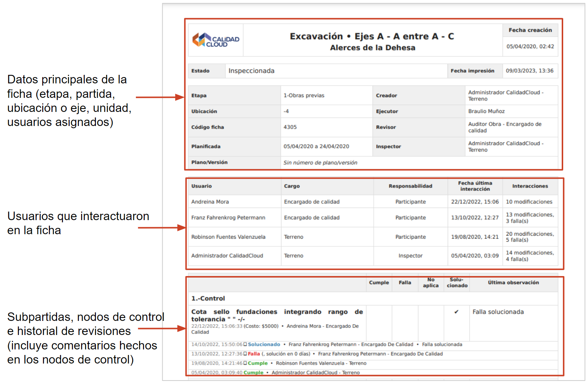
Task: Click the Usuario column header
Action: pos(202,186)
